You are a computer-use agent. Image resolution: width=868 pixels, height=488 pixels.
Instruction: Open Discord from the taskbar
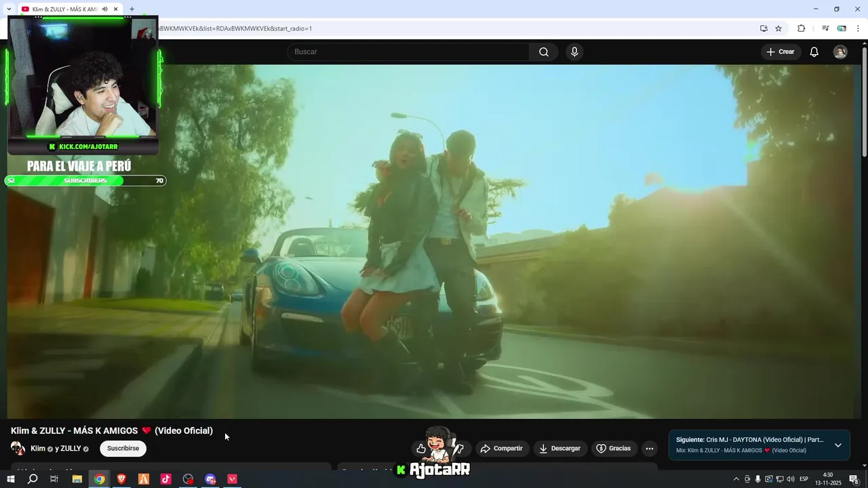pyautogui.click(x=210, y=479)
